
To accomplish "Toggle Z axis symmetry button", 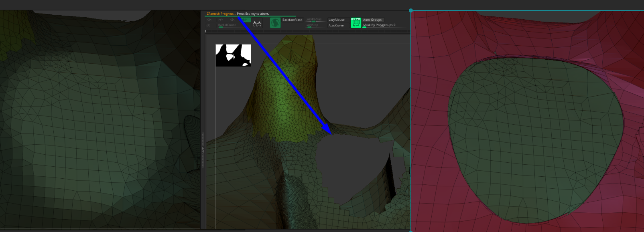I will point(232,20).
